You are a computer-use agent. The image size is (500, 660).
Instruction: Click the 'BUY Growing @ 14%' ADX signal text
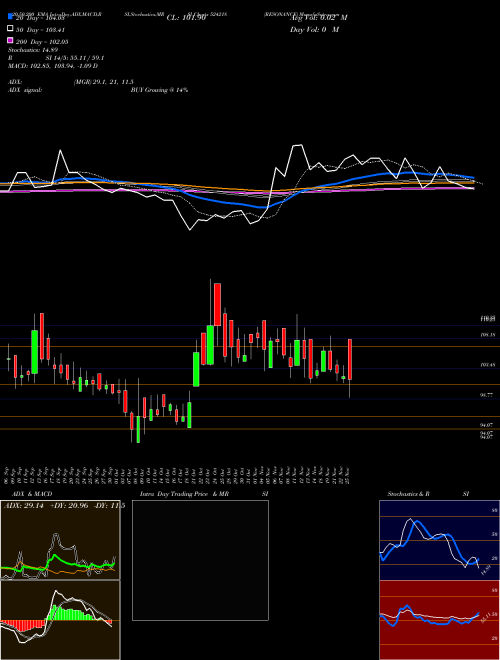click(159, 90)
